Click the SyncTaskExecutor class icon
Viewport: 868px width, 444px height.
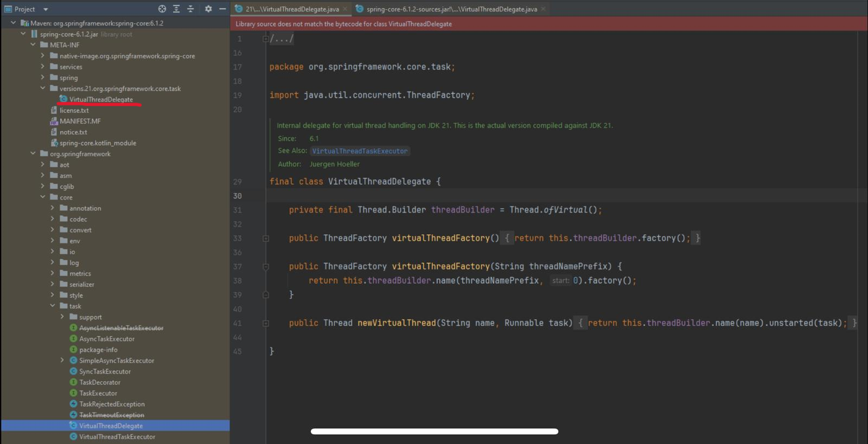coord(73,371)
